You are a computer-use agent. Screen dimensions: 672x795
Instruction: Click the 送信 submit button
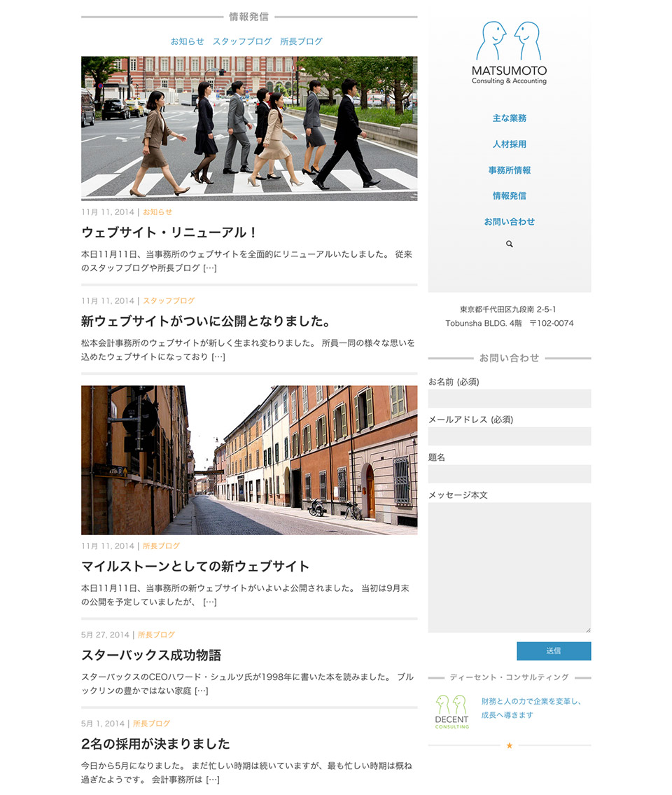(x=554, y=651)
